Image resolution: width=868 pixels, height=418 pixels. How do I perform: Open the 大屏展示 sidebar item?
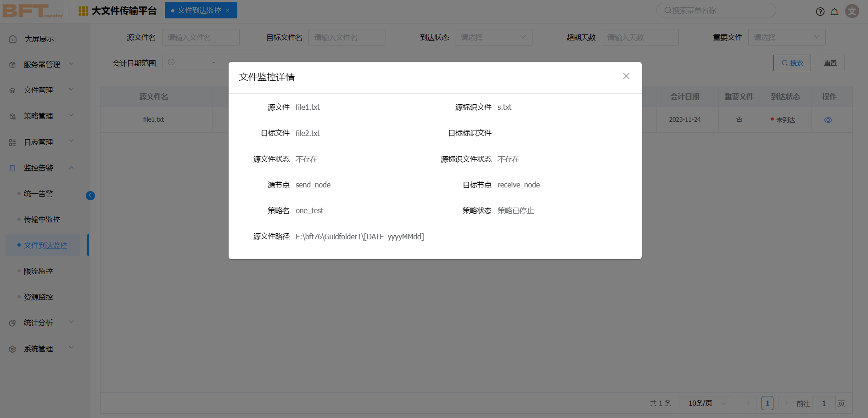(x=39, y=39)
